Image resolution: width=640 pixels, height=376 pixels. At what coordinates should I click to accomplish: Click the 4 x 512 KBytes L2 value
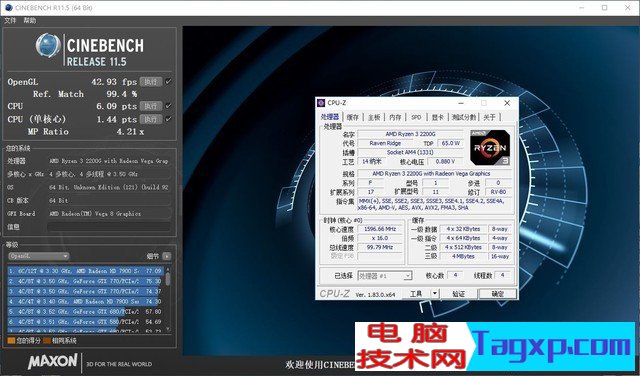[x=463, y=247]
